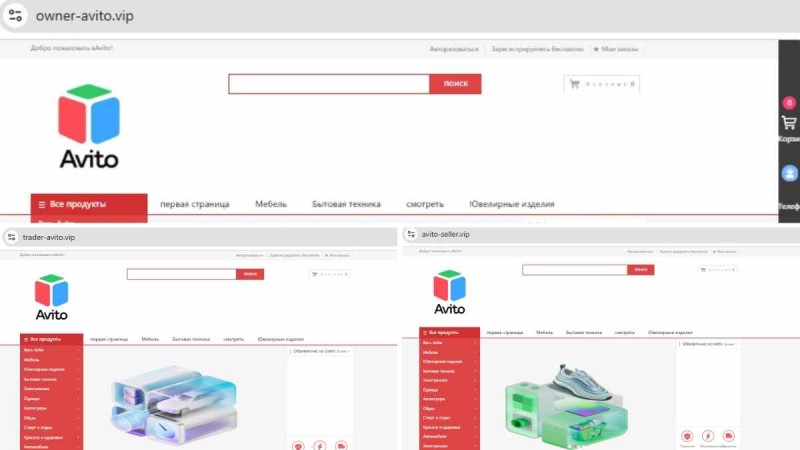Click the blue user avatar icon in side panel

789,173
